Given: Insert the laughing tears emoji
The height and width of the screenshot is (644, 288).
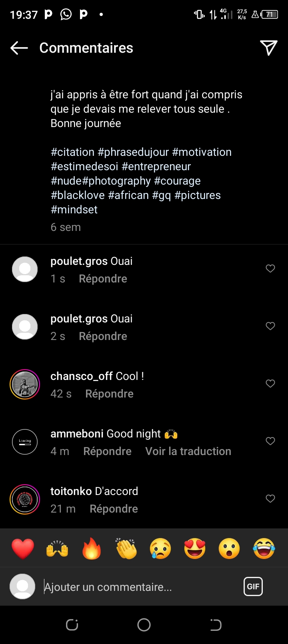Looking at the screenshot, I should 264,548.
